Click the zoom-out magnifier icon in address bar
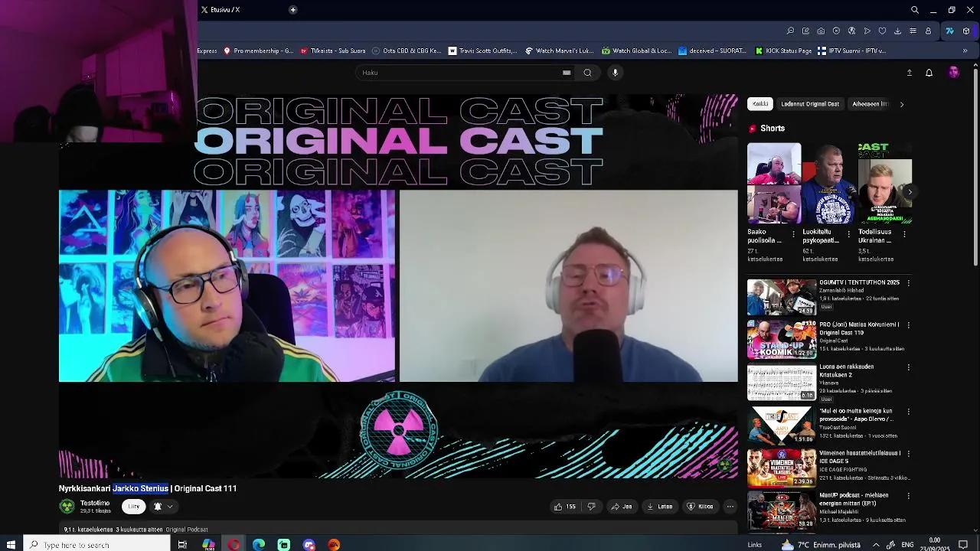 [790, 31]
